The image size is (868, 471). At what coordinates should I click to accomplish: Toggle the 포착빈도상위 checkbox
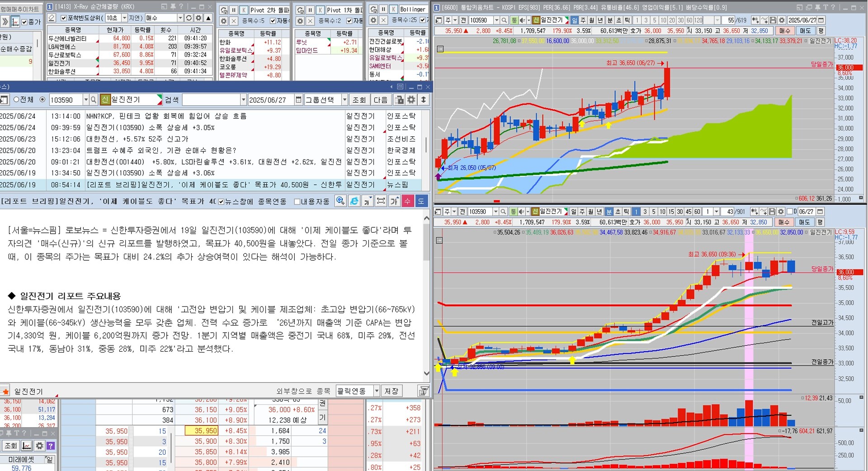click(x=64, y=18)
